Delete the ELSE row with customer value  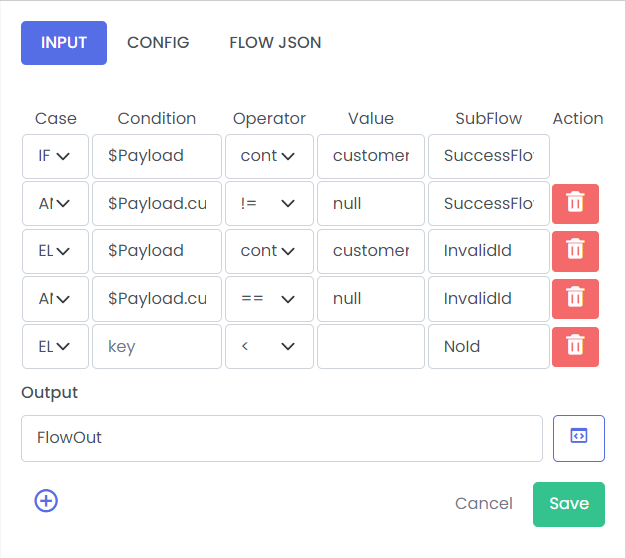tap(575, 251)
